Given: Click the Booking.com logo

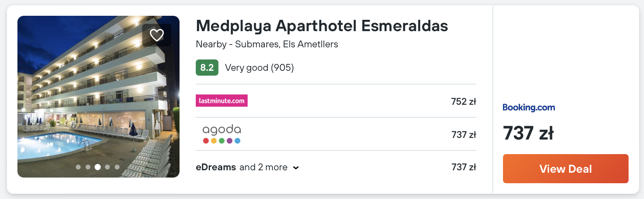Looking at the screenshot, I should (528, 108).
